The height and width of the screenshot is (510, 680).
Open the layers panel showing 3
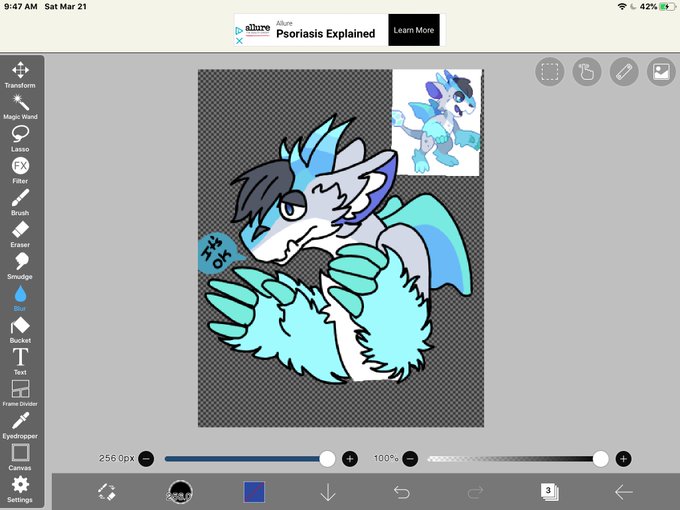(549, 492)
